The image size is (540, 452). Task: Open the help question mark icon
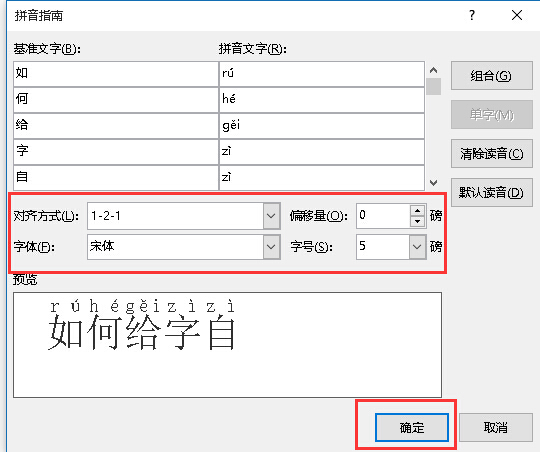click(472, 15)
